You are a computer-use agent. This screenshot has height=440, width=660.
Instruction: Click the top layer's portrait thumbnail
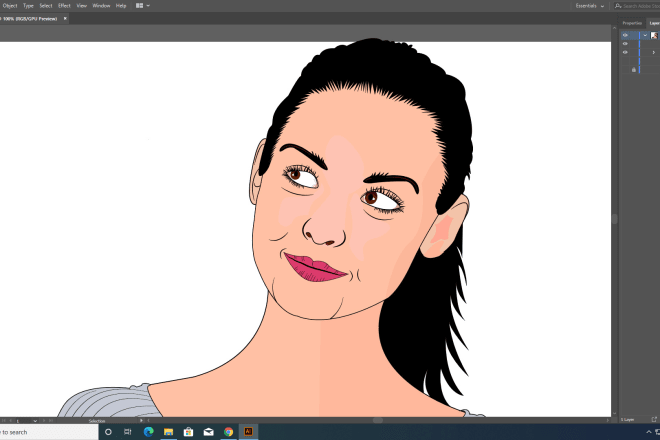tap(654, 35)
